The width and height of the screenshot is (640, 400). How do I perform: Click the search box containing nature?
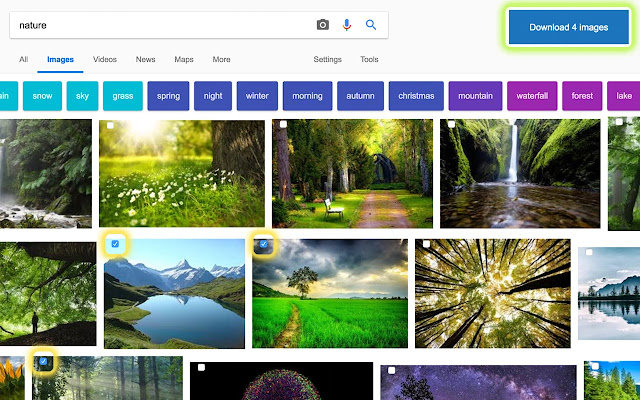(199, 25)
